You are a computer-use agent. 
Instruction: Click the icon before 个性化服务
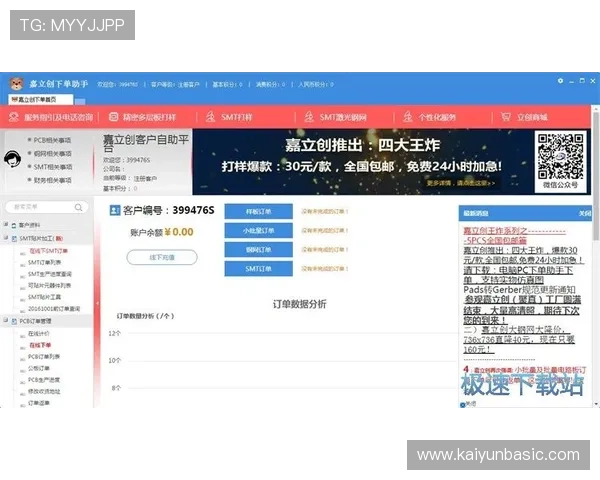(408, 116)
